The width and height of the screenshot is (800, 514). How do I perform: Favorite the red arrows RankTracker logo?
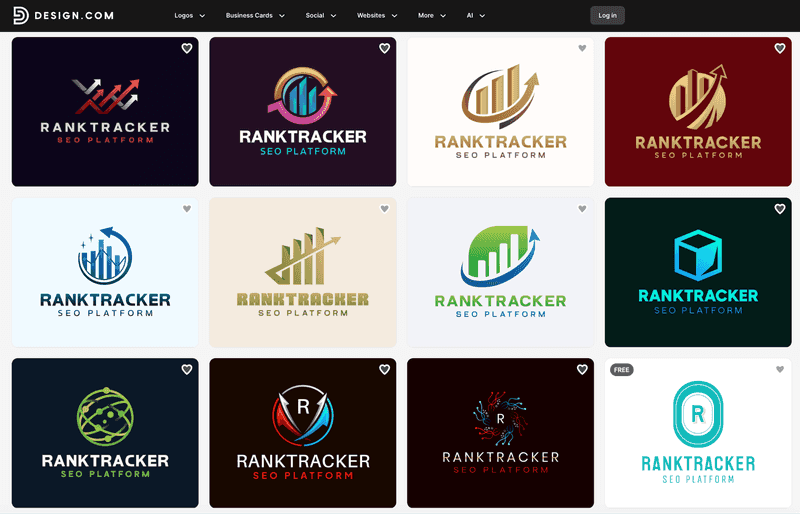click(187, 48)
